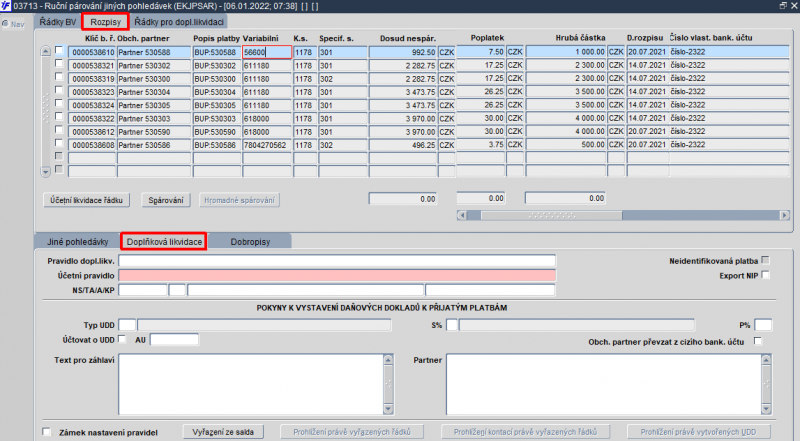Tick the checkbox next to 0000538322
800x441 pixels.
(x=59, y=116)
